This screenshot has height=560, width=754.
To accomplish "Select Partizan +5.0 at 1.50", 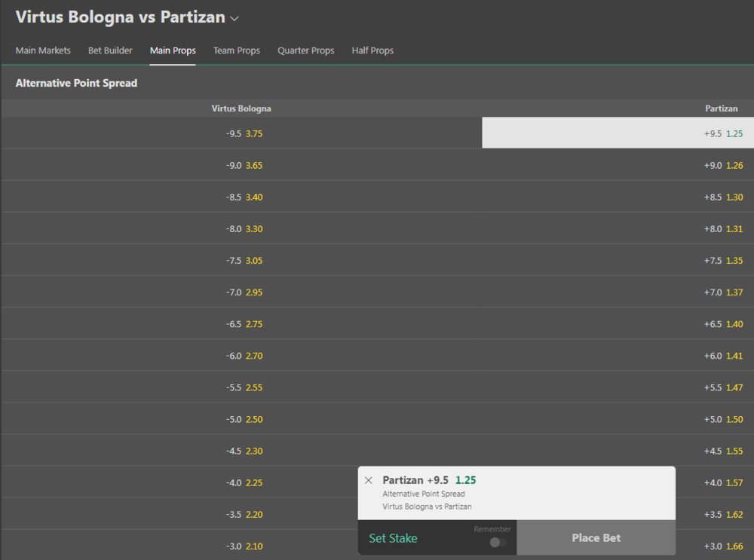I will pos(618,418).
